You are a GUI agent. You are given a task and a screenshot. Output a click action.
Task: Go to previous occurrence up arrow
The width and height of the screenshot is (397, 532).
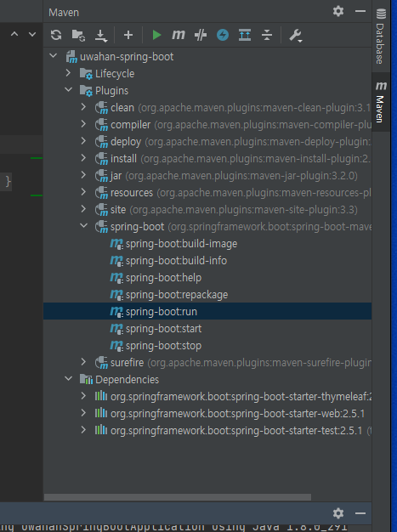click(14, 34)
